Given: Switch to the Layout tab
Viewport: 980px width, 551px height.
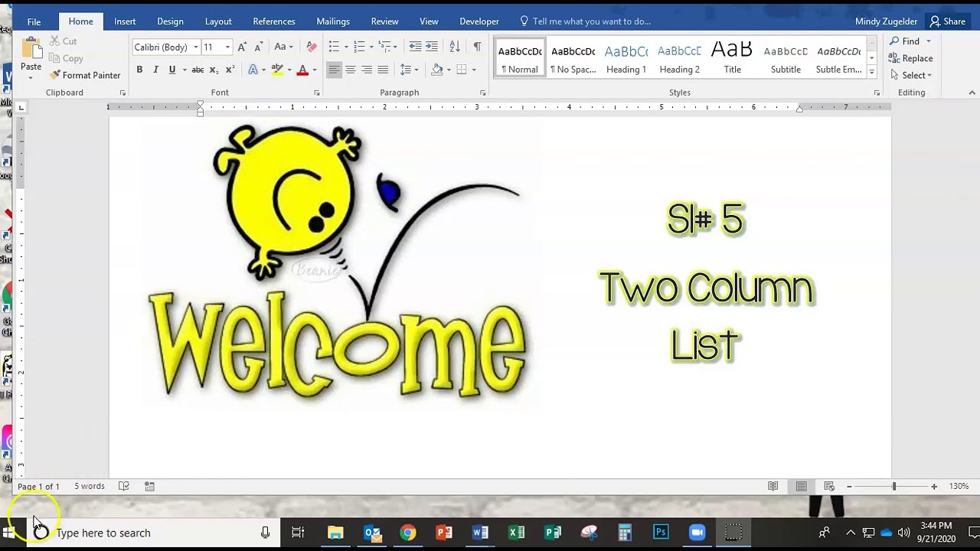Looking at the screenshot, I should [x=218, y=21].
